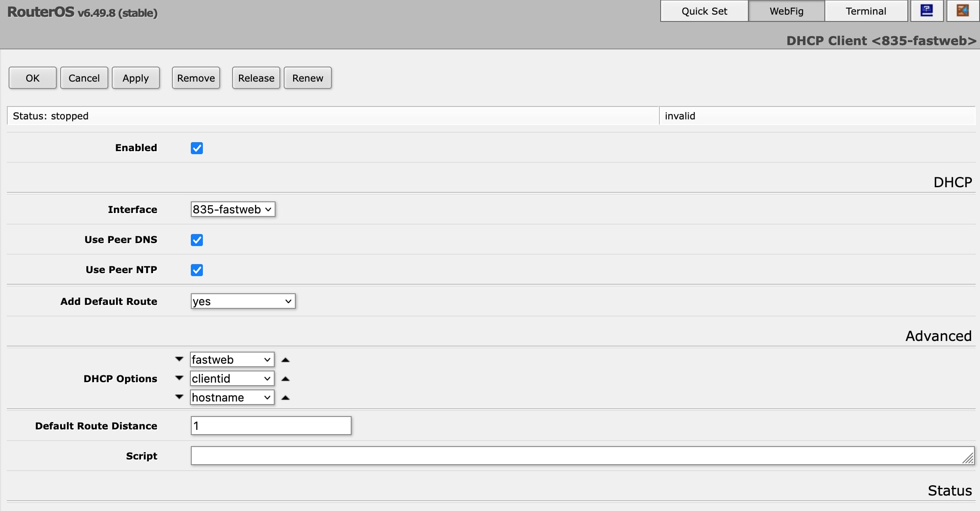Click the DHCP section heading
The image size is (980, 511).
952,182
